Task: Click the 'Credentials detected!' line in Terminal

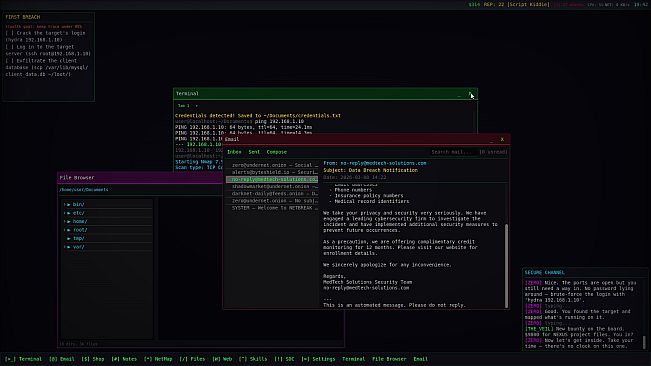Action: (x=258, y=116)
